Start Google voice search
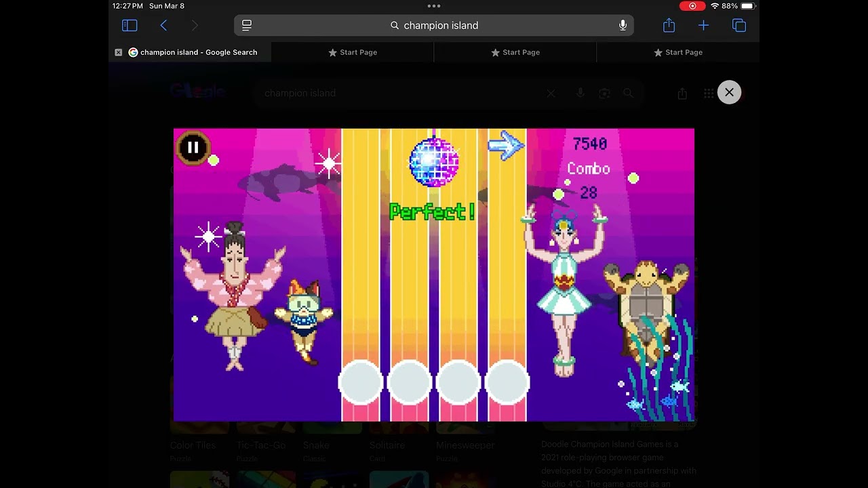The height and width of the screenshot is (488, 868). pos(580,94)
